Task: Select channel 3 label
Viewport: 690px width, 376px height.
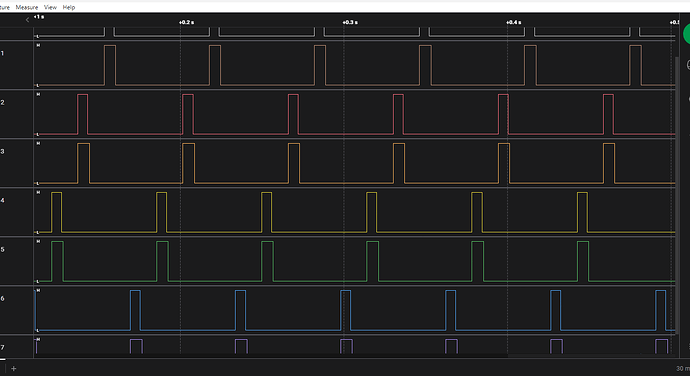Action: 3,151
